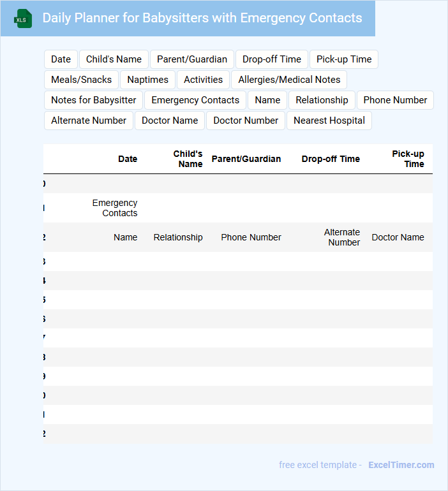Click the Drop-off Time column header
This screenshot has height=491, width=448.
tap(331, 159)
